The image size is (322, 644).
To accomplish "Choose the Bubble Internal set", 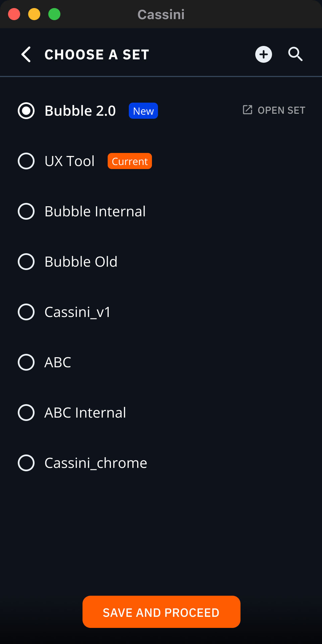I will (x=26, y=211).
